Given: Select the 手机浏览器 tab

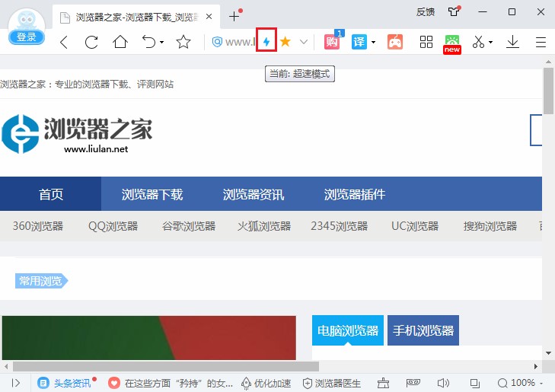Looking at the screenshot, I should coord(423,330).
